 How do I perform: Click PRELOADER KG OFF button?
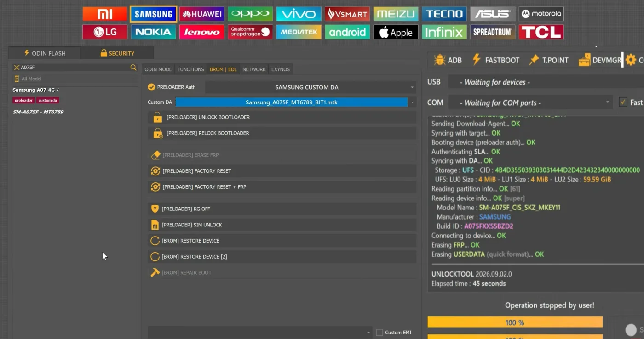click(282, 209)
